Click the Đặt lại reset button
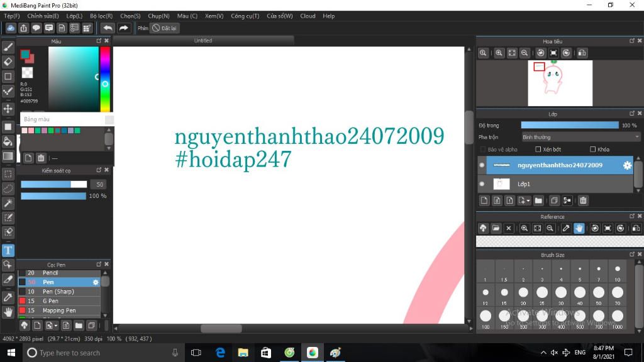644x362 pixels. (164, 28)
